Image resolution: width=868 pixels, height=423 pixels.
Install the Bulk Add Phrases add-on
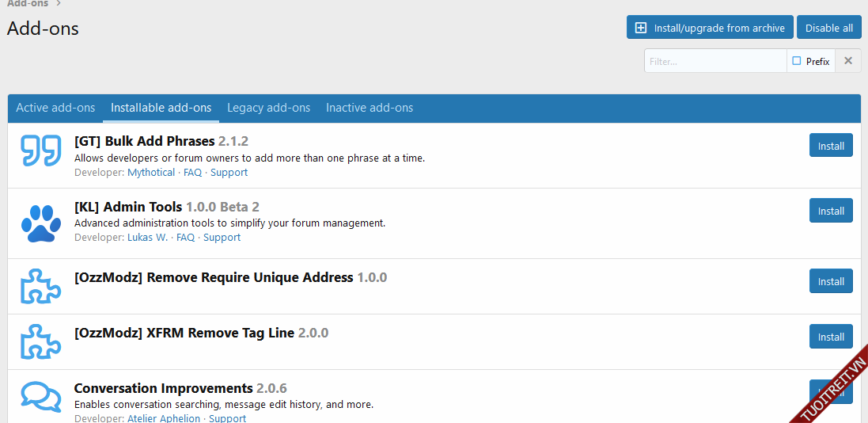pos(830,146)
